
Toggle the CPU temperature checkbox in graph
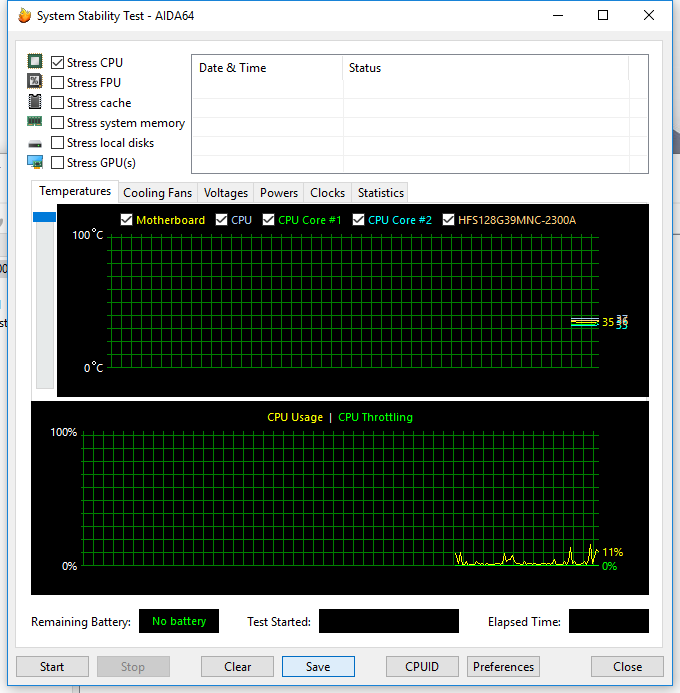pyautogui.click(x=221, y=220)
